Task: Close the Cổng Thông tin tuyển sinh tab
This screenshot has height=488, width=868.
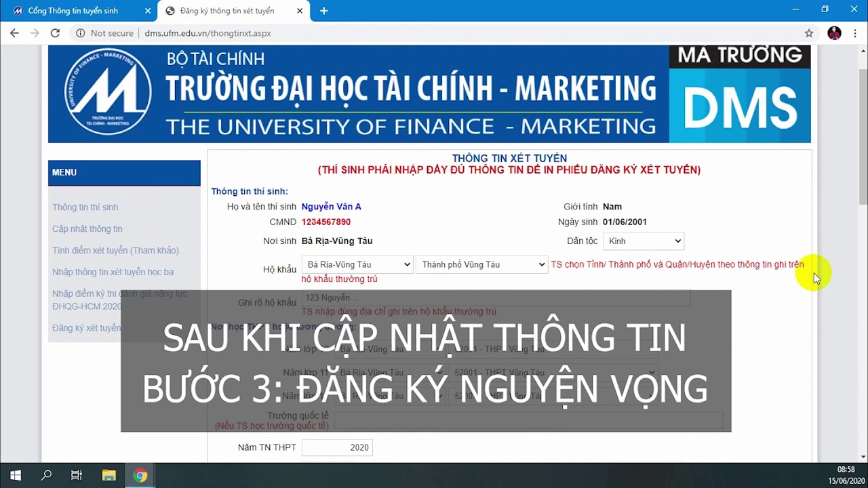Action: click(x=148, y=11)
